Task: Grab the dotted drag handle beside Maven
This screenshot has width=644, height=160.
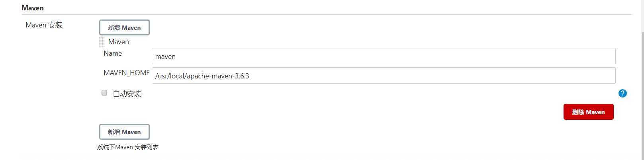Action: pos(102,42)
